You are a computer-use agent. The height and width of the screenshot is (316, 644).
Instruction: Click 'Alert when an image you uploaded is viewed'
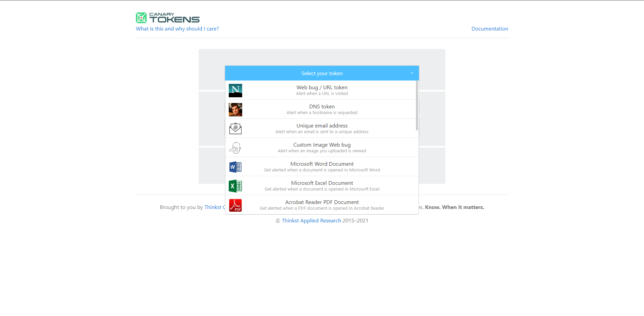tap(322, 151)
